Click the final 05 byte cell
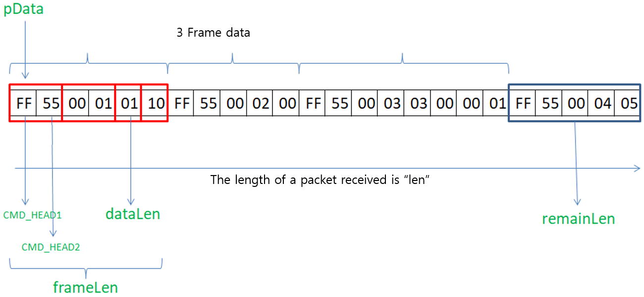 629,104
